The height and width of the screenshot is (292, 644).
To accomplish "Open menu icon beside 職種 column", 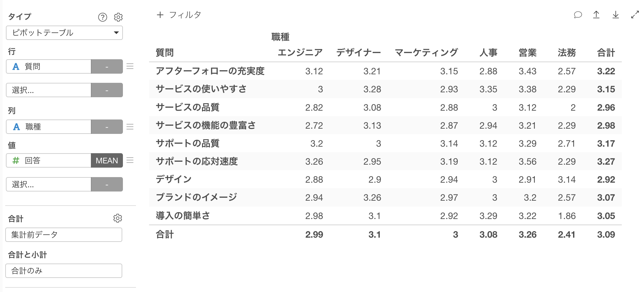I will point(130,127).
